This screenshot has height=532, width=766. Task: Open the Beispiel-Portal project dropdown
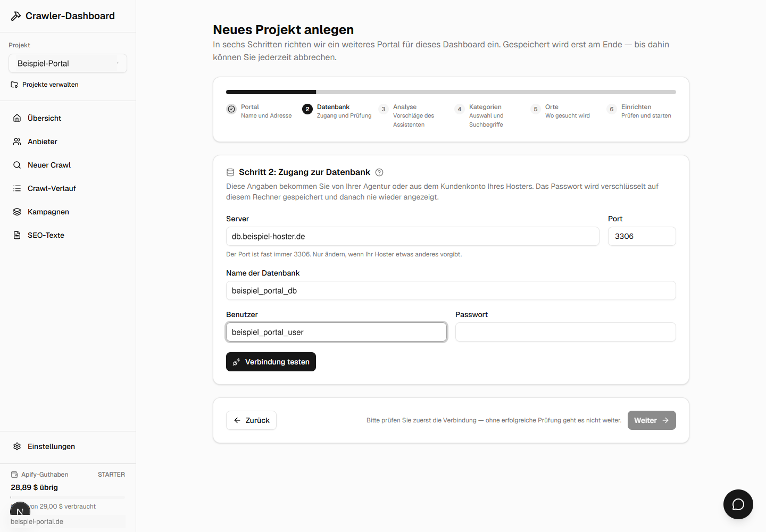pyautogui.click(x=68, y=63)
